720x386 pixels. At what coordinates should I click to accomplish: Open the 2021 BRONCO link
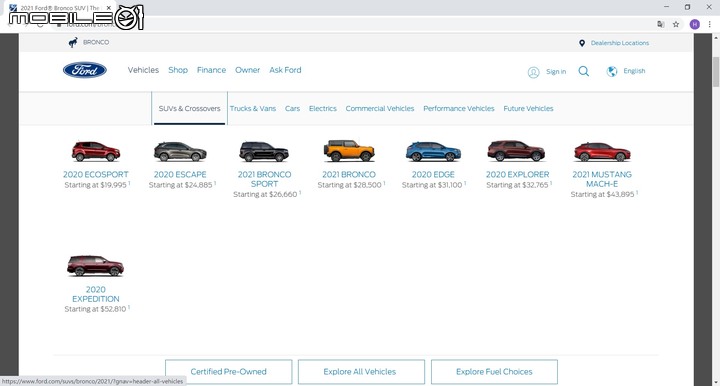[349, 174]
